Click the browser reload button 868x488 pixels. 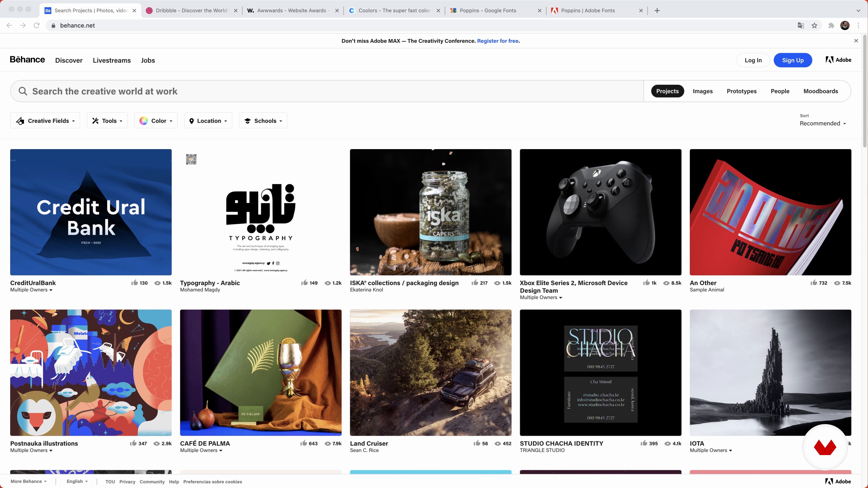tap(37, 26)
